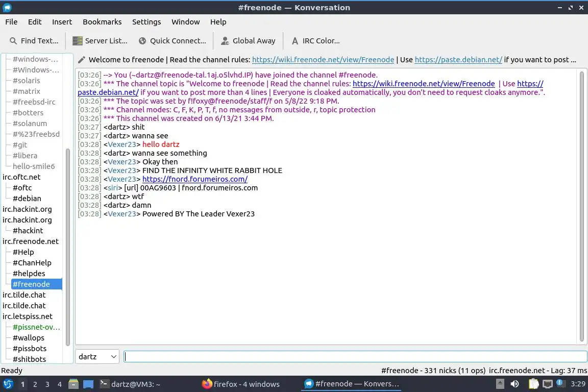Open wiki.freenode.net link in chat log
The height and width of the screenshot is (392, 588).
[423, 84]
